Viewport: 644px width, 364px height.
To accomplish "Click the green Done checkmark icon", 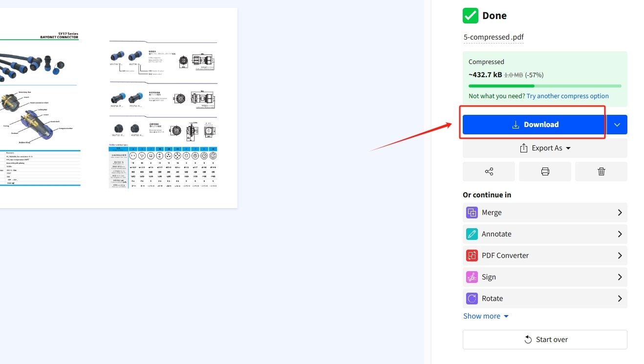I will click(471, 16).
